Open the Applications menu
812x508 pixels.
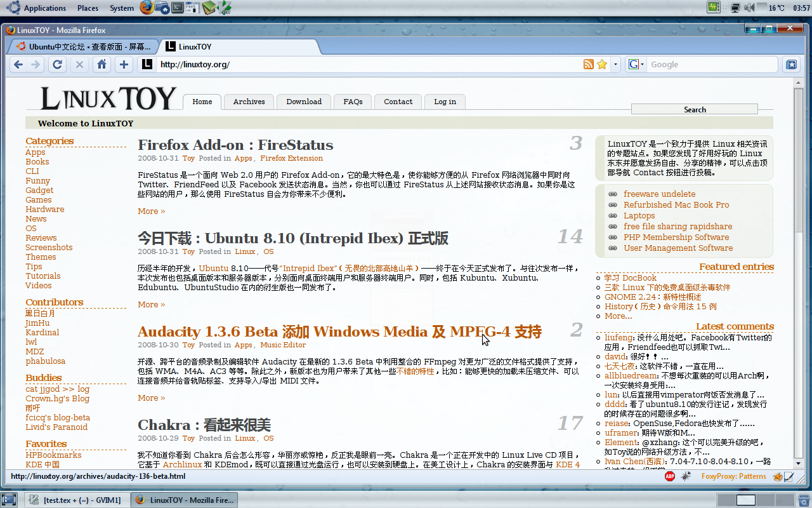click(x=45, y=8)
